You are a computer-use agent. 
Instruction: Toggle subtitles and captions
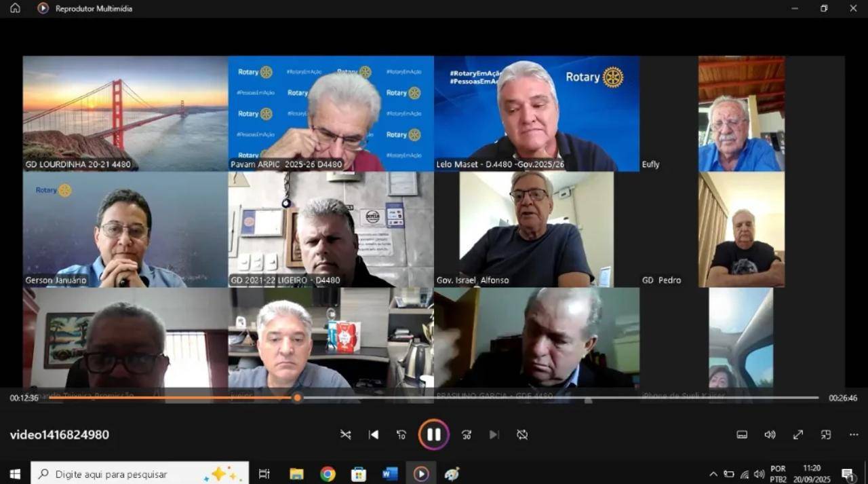[742, 434]
